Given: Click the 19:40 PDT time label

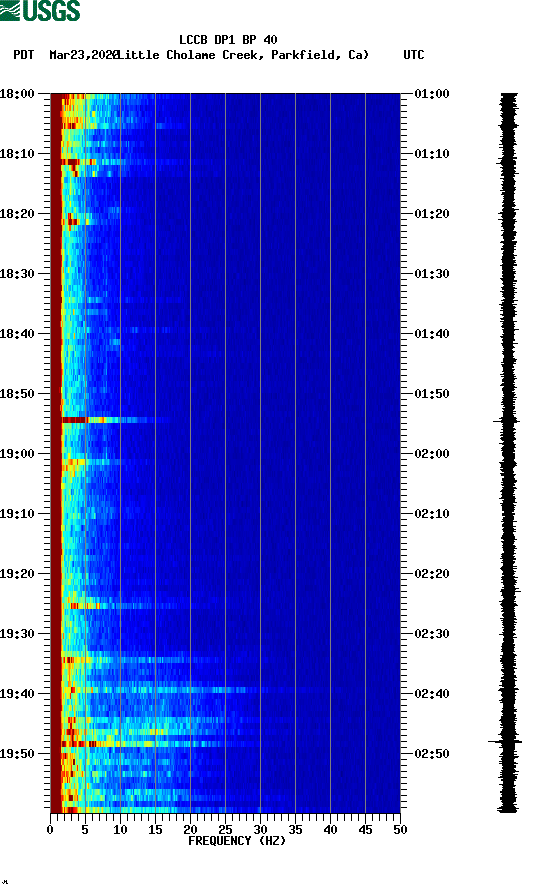Looking at the screenshot, I should [x=17, y=694].
